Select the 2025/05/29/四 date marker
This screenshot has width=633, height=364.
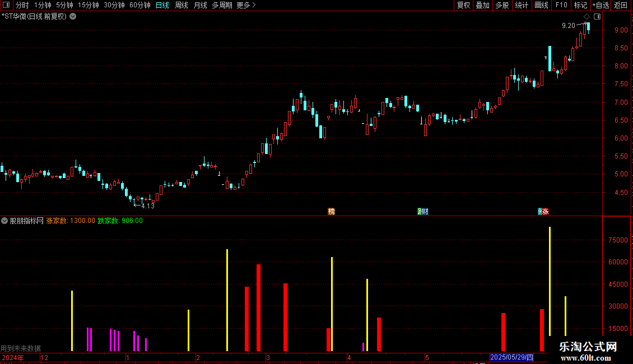511,357
